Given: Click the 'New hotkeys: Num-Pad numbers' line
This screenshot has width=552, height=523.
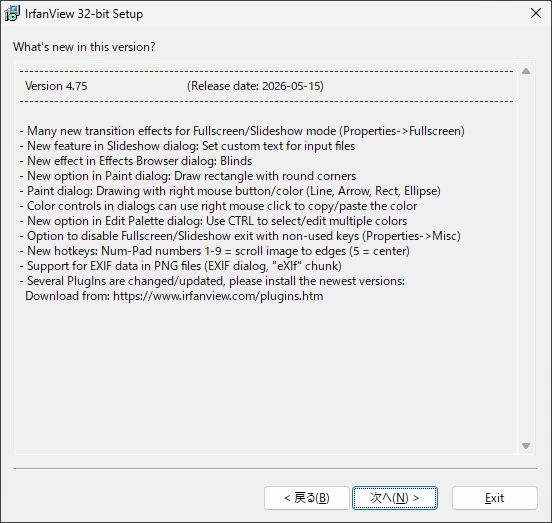Looking at the screenshot, I should pos(214,251).
